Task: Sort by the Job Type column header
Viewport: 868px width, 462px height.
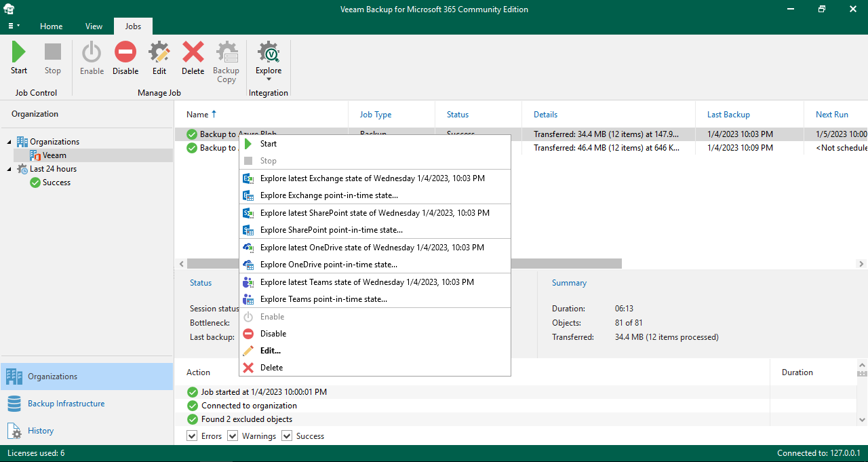Action: tap(375, 115)
